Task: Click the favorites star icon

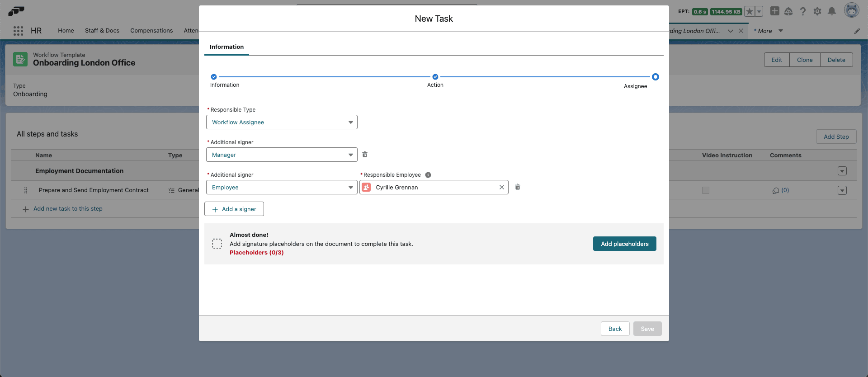Action: 750,11
